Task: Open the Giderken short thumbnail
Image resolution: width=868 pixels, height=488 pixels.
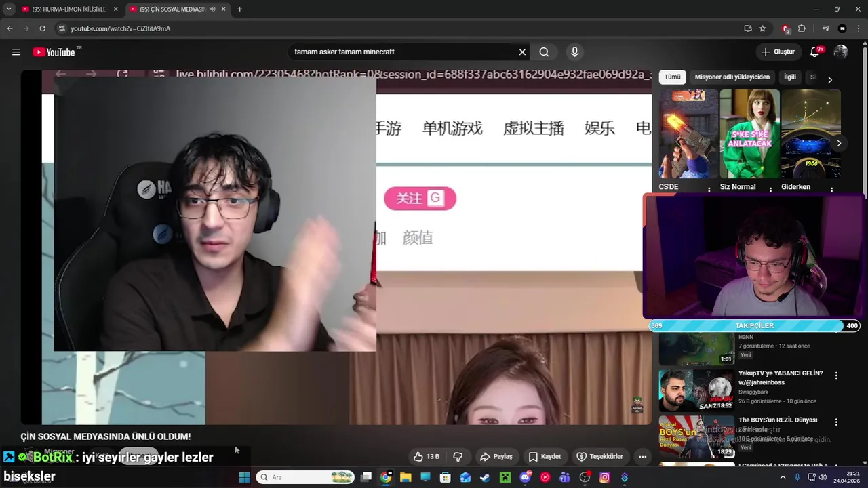Action: (811, 134)
